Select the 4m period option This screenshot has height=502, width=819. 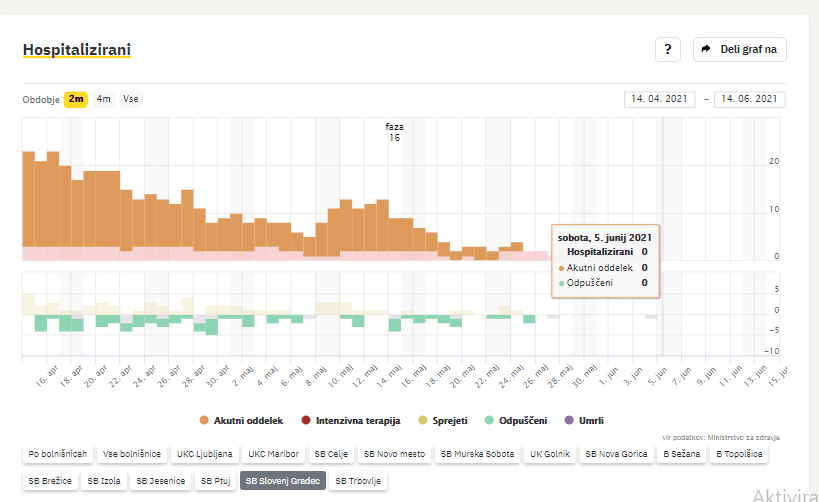coord(104,99)
